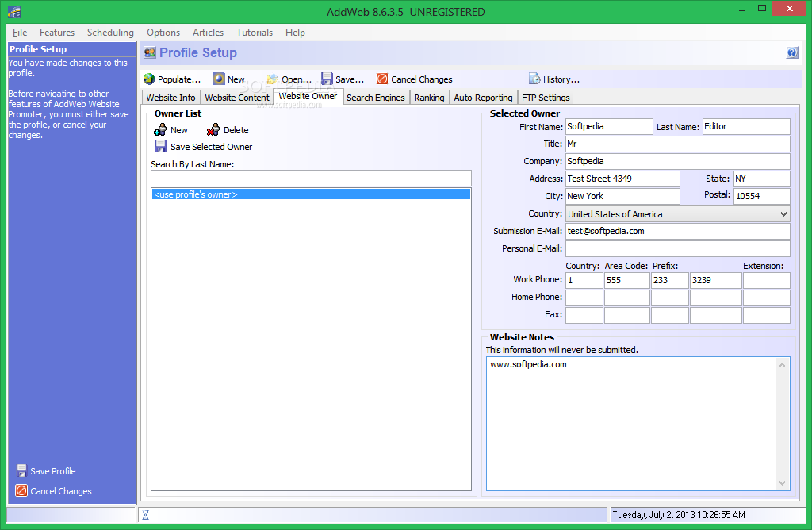The image size is (812, 530).
Task: Click the Company field
Action: [678, 161]
